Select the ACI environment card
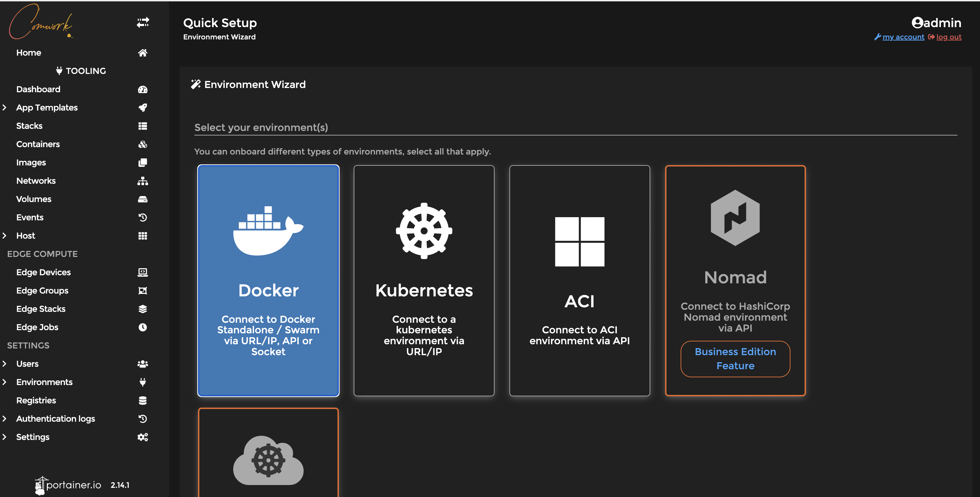Image resolution: width=980 pixels, height=497 pixels. tap(579, 281)
